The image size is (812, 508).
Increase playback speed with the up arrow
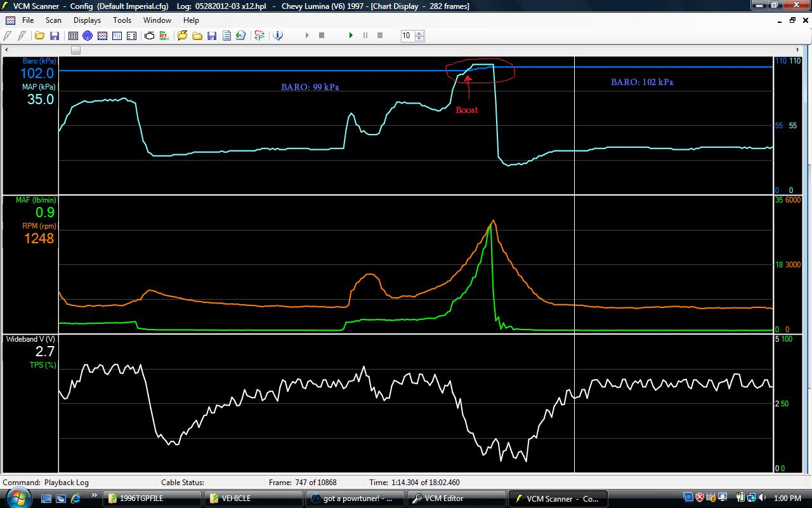[x=419, y=33]
